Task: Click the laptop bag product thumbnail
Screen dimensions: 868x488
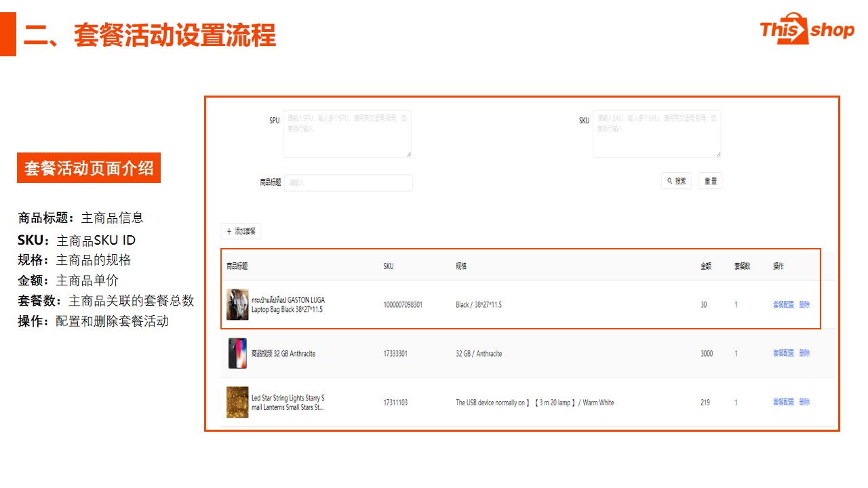Action: [237, 304]
